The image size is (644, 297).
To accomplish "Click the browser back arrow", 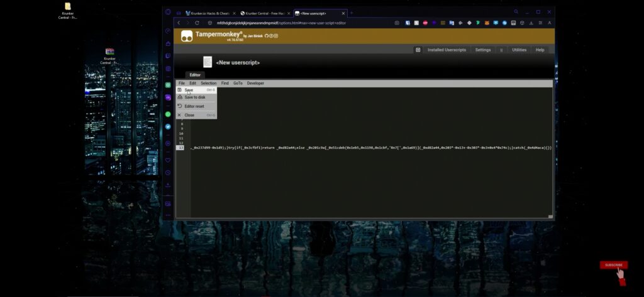I will pos(179,23).
